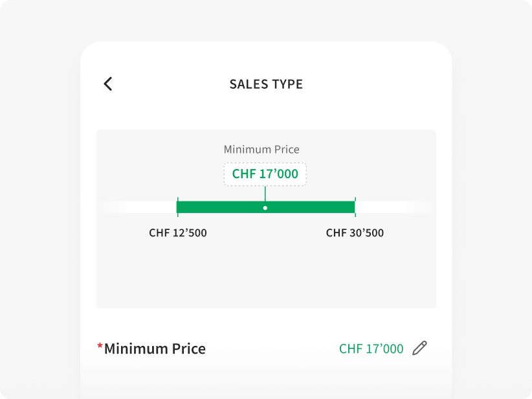
Task: Click the right slider endpoint at CHF 30'500
Action: click(x=355, y=206)
